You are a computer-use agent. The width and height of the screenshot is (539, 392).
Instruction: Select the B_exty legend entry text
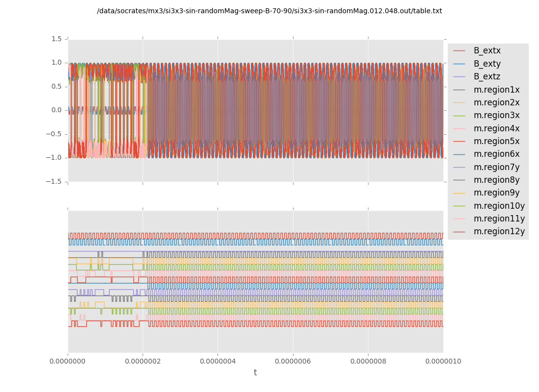point(487,64)
